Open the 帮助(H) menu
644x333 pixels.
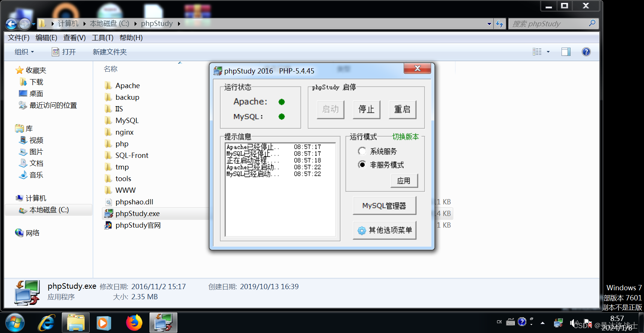131,38
